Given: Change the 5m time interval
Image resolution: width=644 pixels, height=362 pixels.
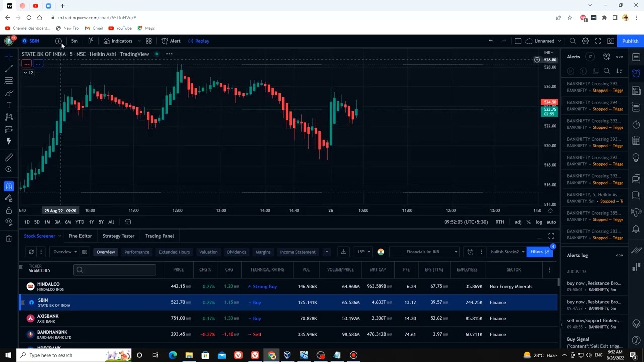Looking at the screenshot, I should click(74, 41).
